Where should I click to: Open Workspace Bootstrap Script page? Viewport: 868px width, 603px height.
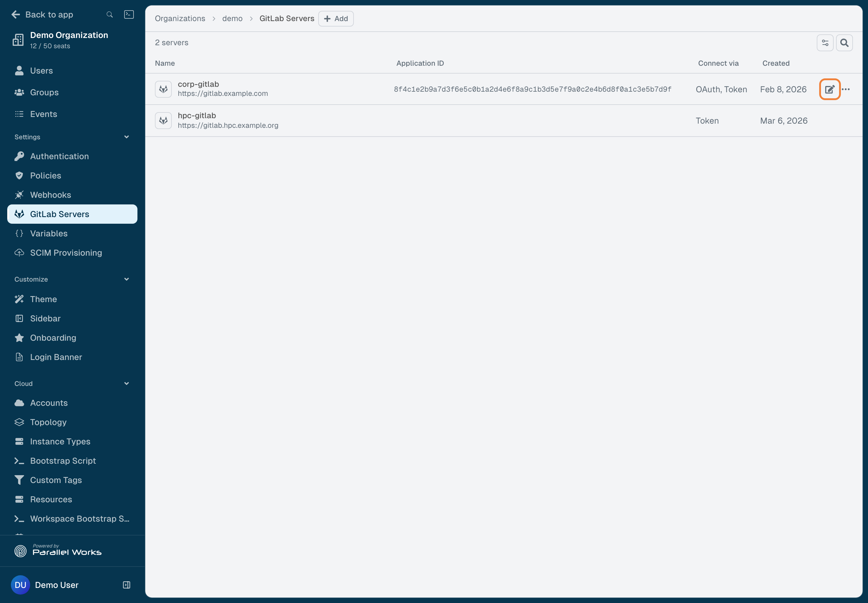72,519
